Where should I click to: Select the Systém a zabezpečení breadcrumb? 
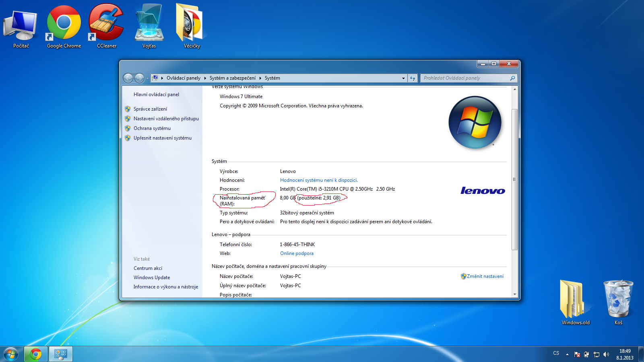pyautogui.click(x=232, y=78)
